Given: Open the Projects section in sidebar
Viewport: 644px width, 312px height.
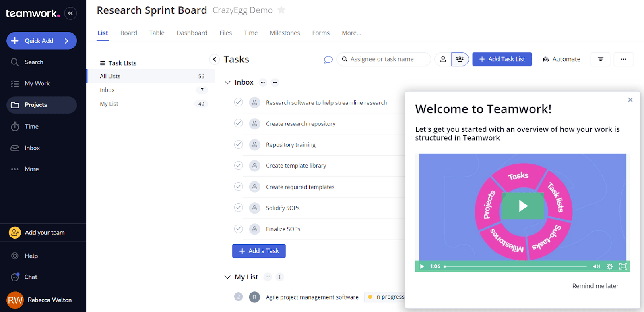Looking at the screenshot, I should (x=42, y=105).
